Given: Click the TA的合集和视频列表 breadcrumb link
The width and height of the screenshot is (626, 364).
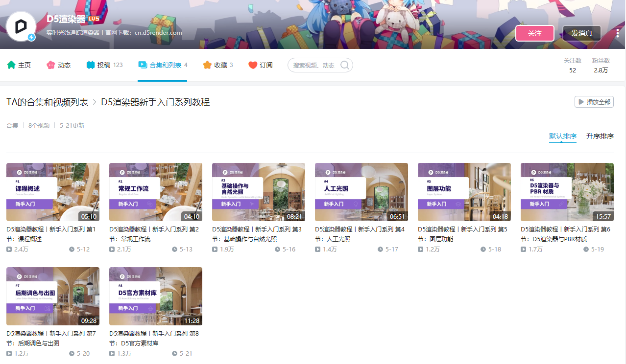Looking at the screenshot, I should pyautogui.click(x=48, y=102).
